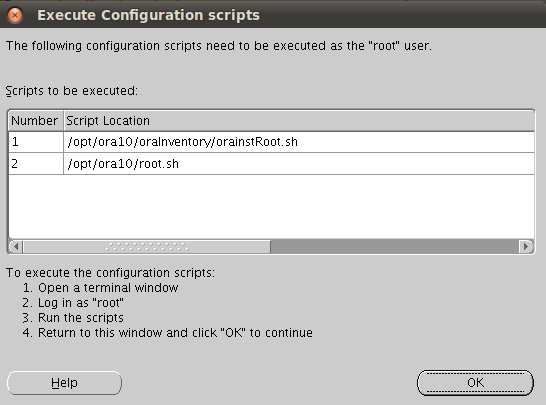
Task: Click the dark scrollbar track beside the thumb
Action: [x=395, y=247]
